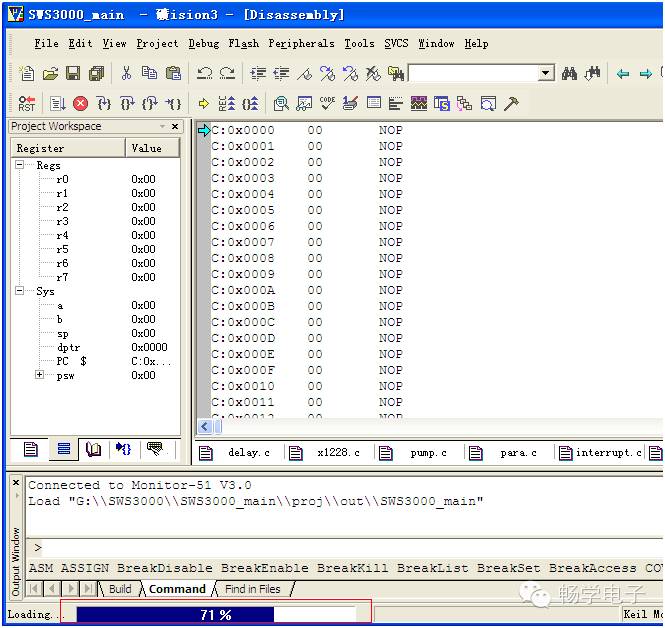Click the Value column header
This screenshot has width=665, height=628.
[152, 148]
